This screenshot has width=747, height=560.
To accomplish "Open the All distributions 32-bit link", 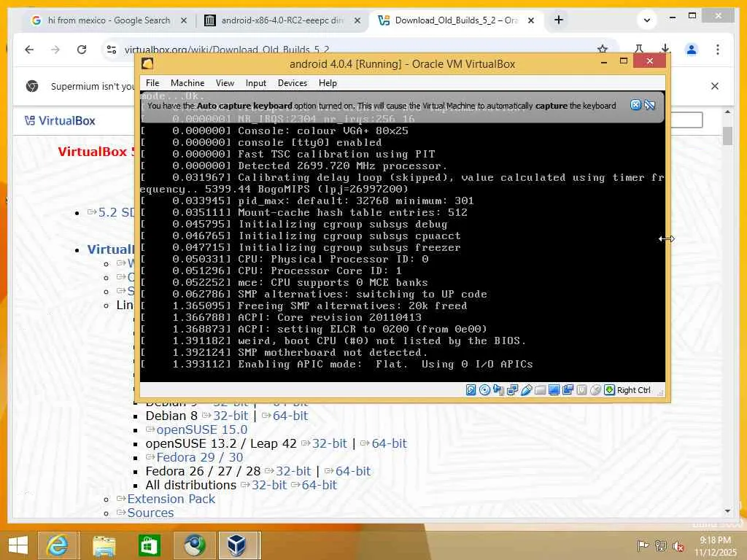I will tap(268, 485).
